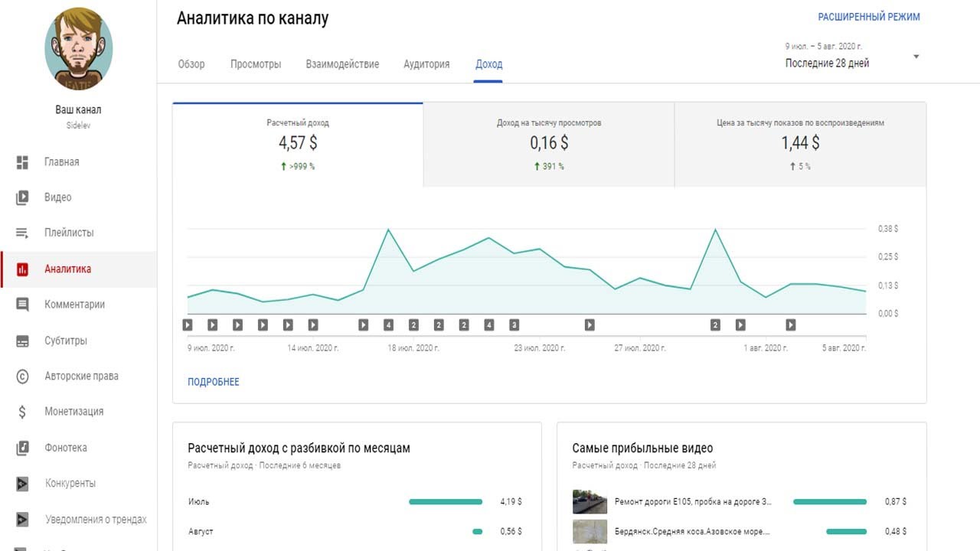Switch to the Взаимодействие tab
Image resolution: width=980 pixels, height=551 pixels.
click(x=342, y=64)
